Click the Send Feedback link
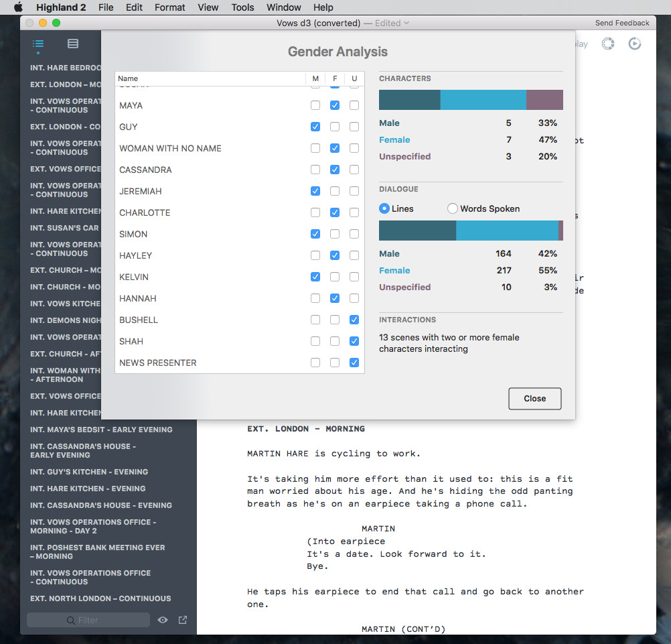Viewport: 671px width, 644px height. pyautogui.click(x=622, y=23)
